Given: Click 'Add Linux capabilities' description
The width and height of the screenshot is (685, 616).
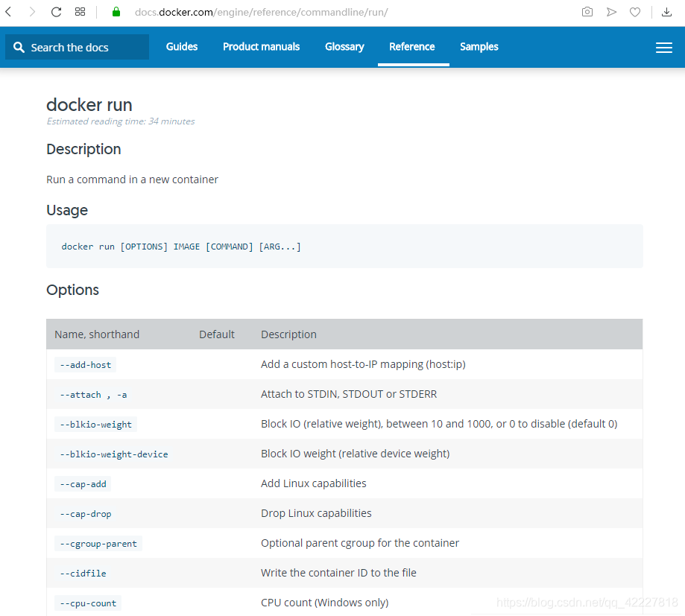Looking at the screenshot, I should click(x=313, y=483).
